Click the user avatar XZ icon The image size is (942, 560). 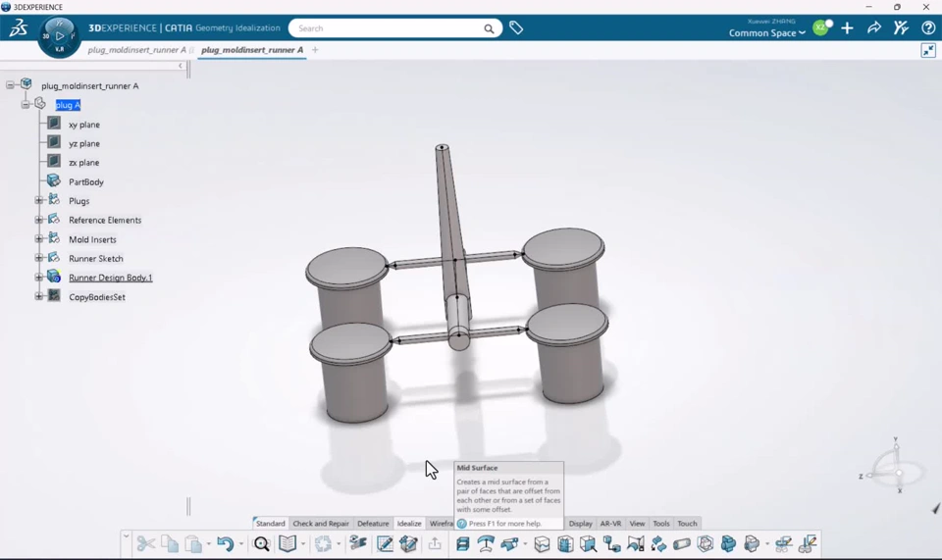tap(820, 27)
